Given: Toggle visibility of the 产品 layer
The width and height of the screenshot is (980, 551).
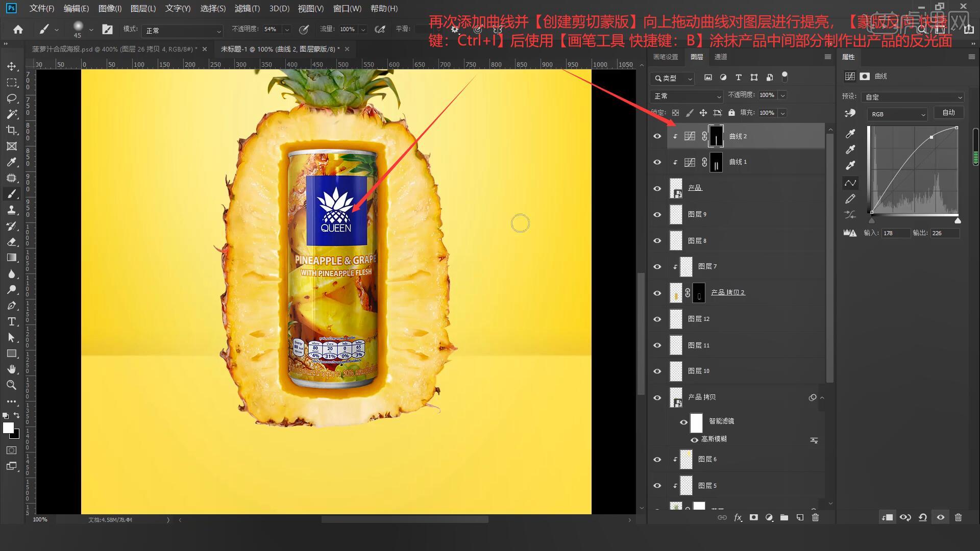Looking at the screenshot, I should (657, 188).
